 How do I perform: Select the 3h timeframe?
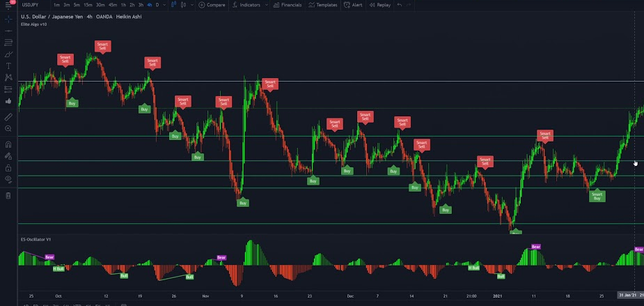click(x=141, y=5)
